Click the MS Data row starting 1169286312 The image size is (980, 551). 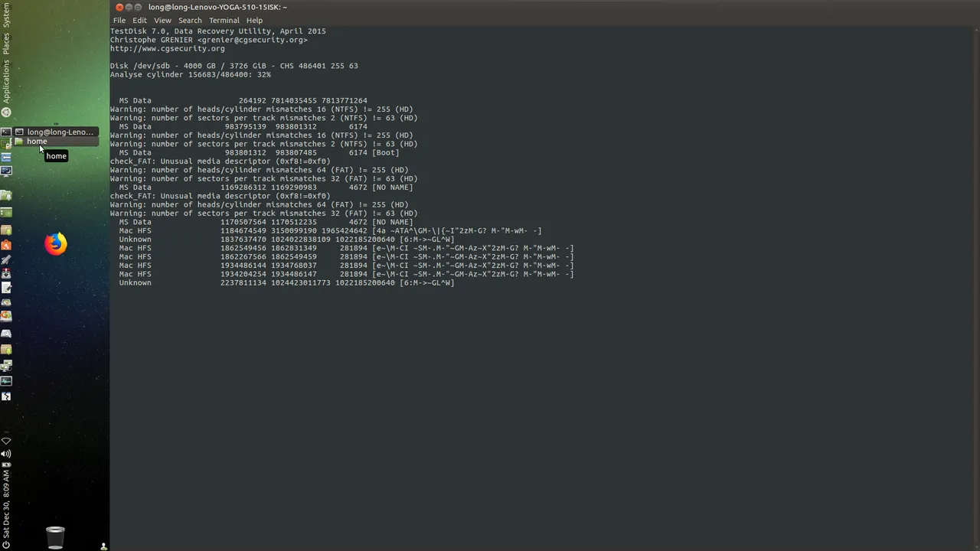pos(266,187)
